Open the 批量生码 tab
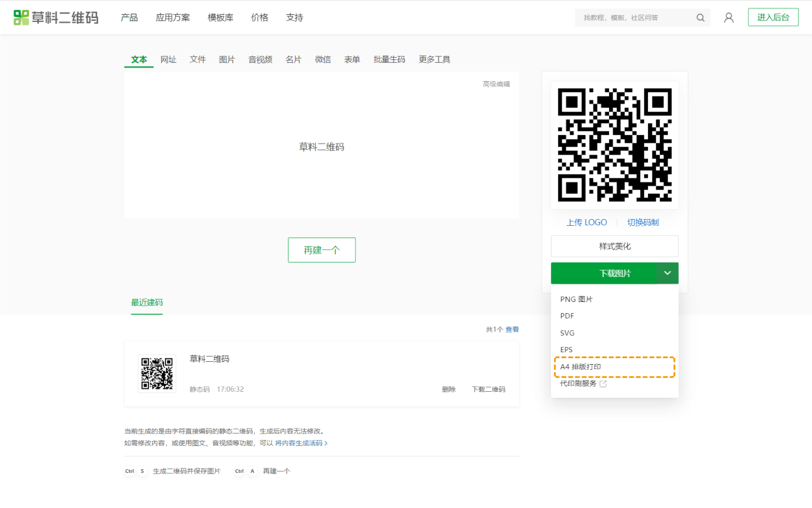The width and height of the screenshot is (812, 508). (389, 59)
